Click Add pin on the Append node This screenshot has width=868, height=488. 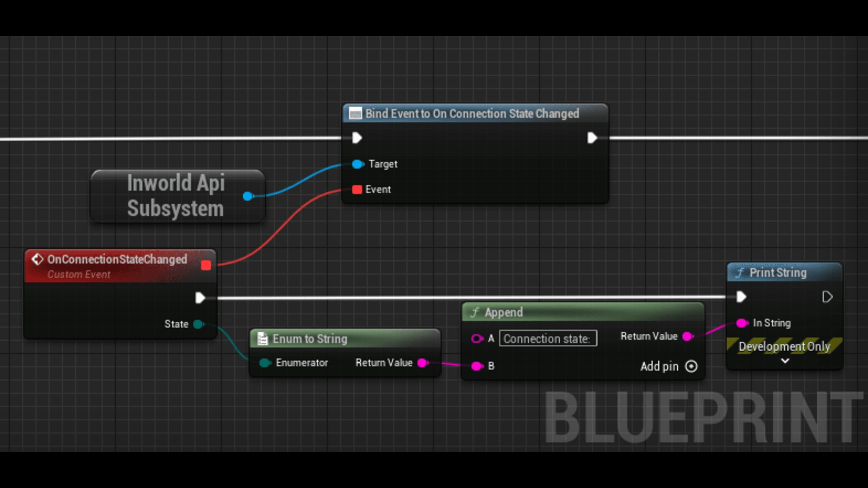691,366
